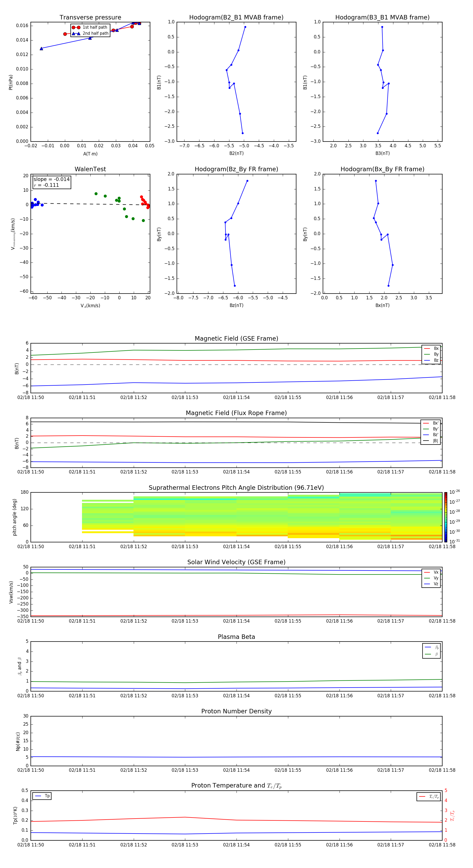Click 'Solar Wind Velocity (GSE Frame)' title
Image resolution: width=473 pixels, height=868 pixels.
coord(236,562)
